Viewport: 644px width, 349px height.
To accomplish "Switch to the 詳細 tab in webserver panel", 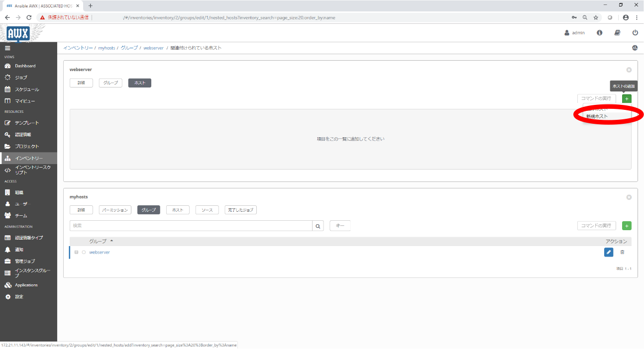I will point(81,83).
